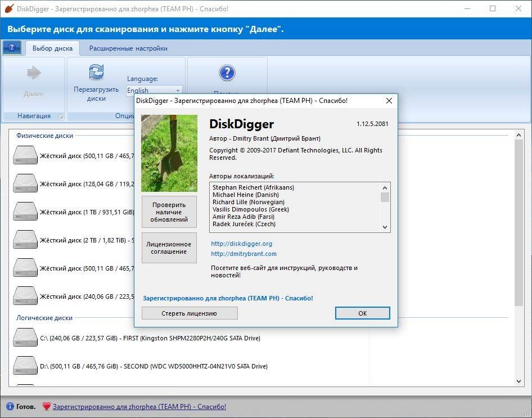Select the 1 TB hard disk icon
Image resolution: width=532 pixels, height=418 pixels.
pos(25,212)
